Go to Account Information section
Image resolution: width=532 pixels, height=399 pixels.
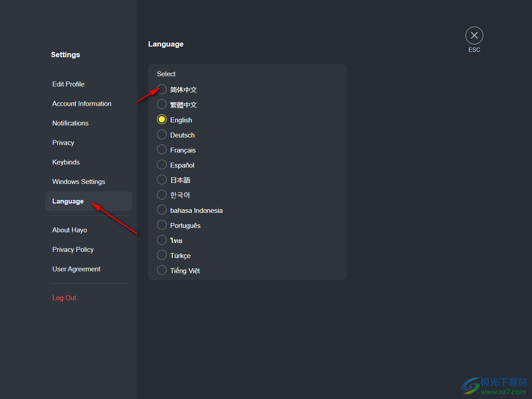pos(82,104)
